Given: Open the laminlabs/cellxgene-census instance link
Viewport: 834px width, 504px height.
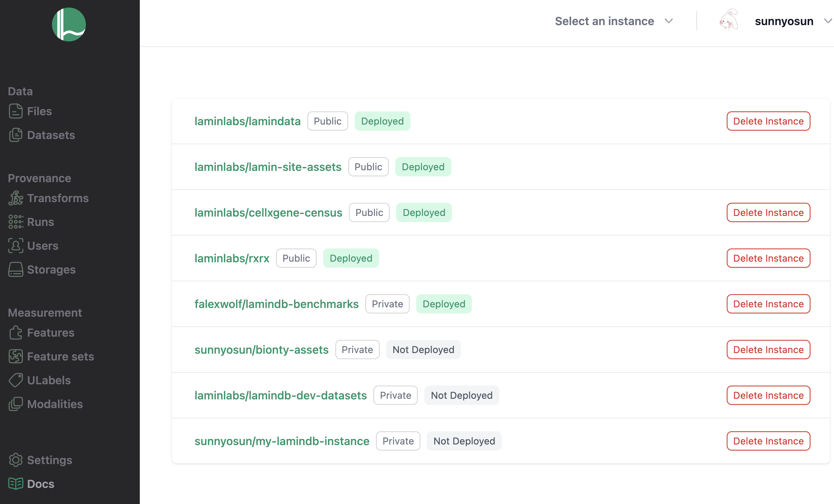Looking at the screenshot, I should pos(268,212).
